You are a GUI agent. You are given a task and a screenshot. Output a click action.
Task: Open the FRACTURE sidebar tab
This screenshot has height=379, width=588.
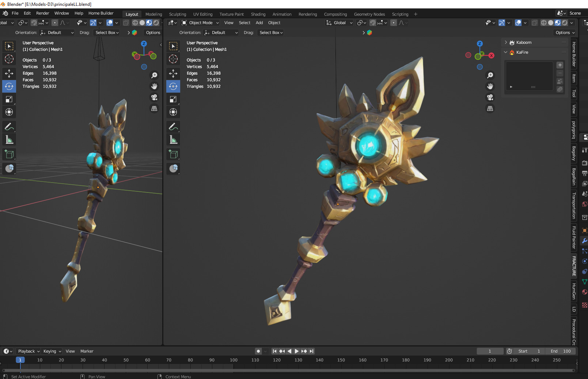[x=574, y=266]
